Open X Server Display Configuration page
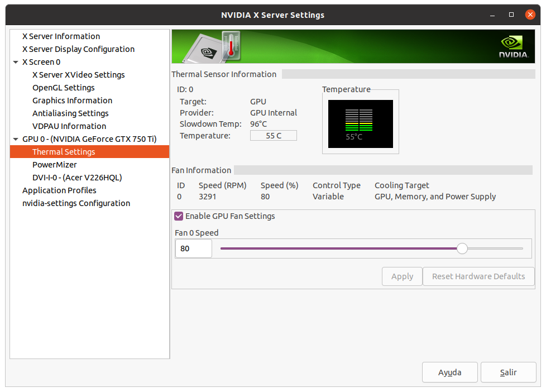546x392 pixels. tap(78, 49)
